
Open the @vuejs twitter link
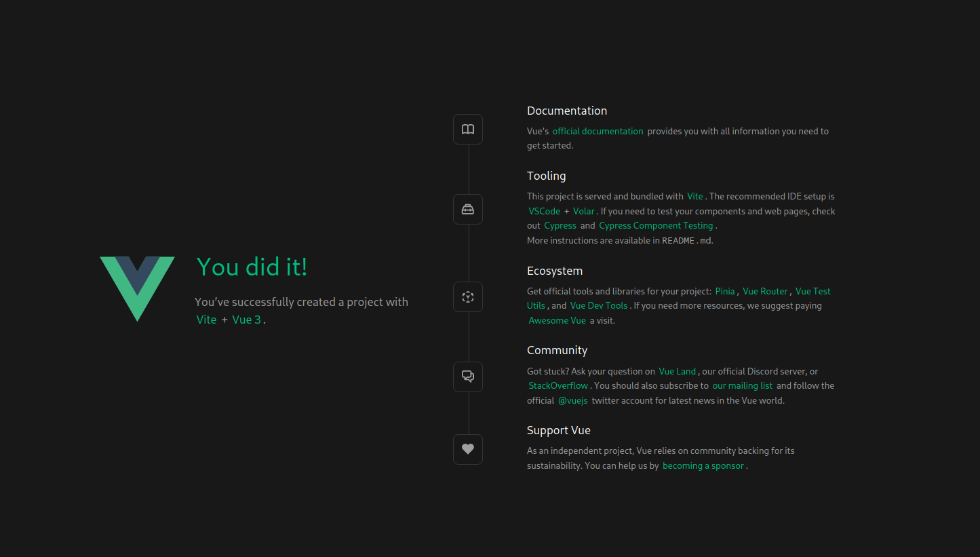pos(573,400)
